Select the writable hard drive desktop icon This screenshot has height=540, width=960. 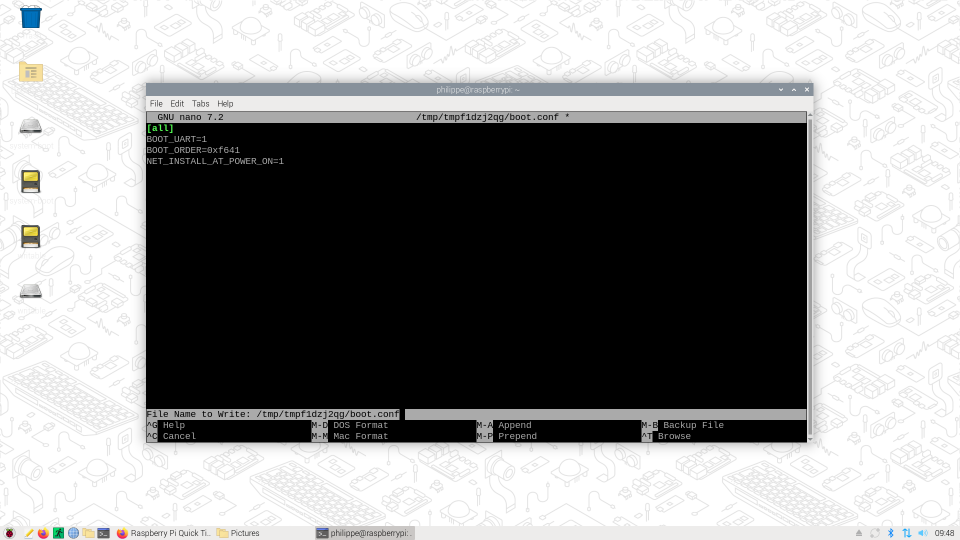pyautogui.click(x=31, y=291)
